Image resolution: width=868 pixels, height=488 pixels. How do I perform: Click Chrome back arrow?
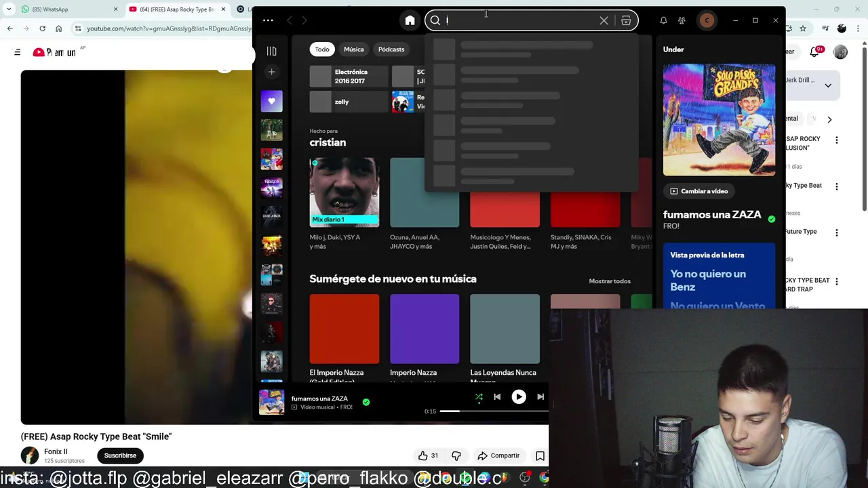click(x=9, y=28)
